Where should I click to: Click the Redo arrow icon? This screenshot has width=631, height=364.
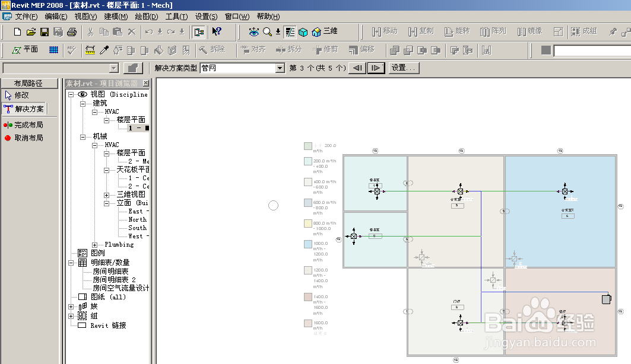171,32
